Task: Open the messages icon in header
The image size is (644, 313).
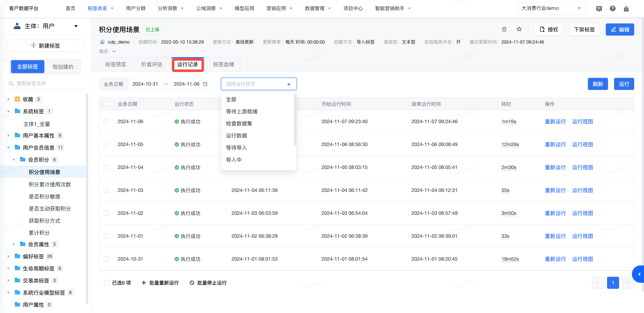Action: pos(599,9)
